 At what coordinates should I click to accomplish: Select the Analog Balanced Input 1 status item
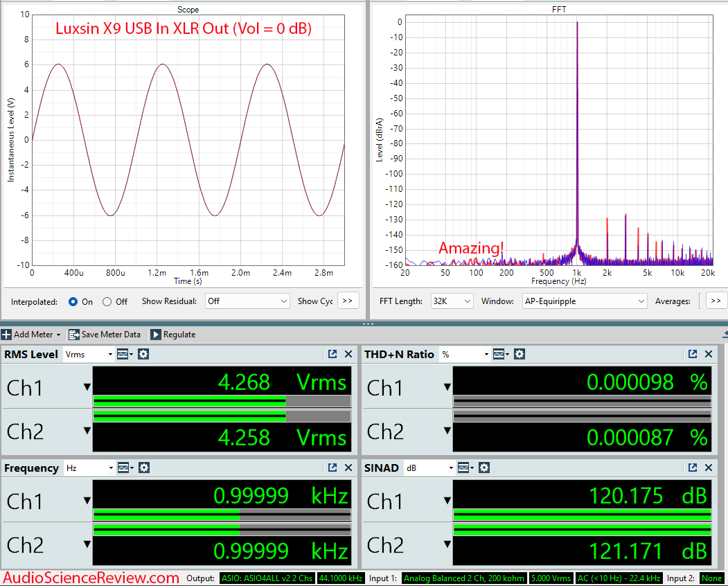[463, 578]
